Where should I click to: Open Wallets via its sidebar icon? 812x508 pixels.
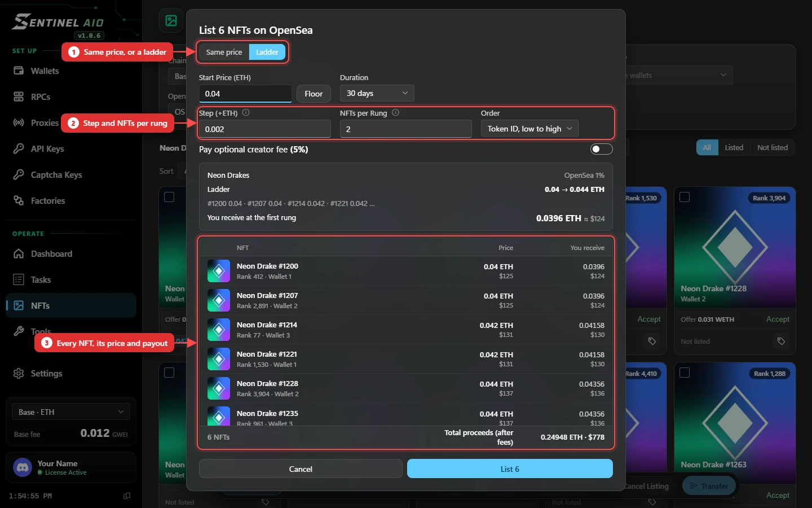(x=19, y=71)
